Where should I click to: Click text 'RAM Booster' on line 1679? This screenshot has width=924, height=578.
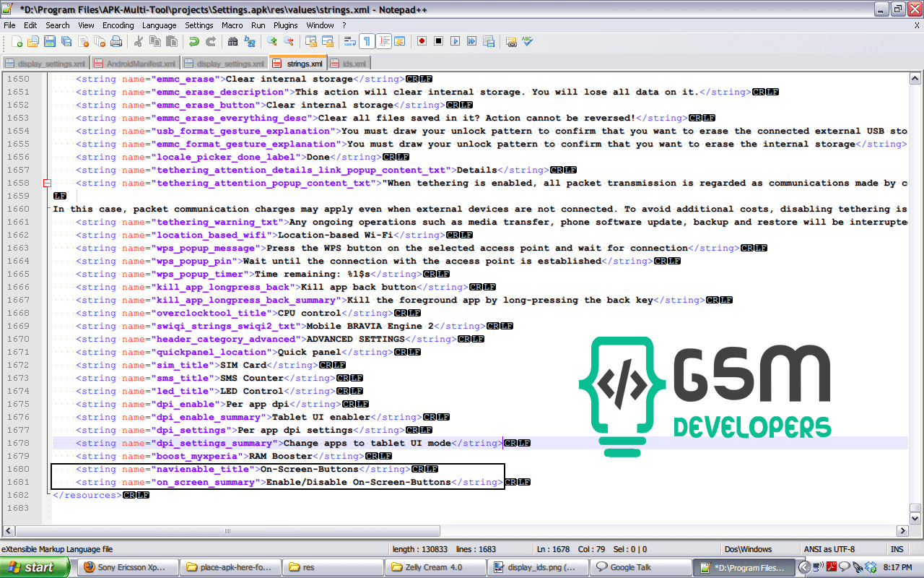coord(281,457)
